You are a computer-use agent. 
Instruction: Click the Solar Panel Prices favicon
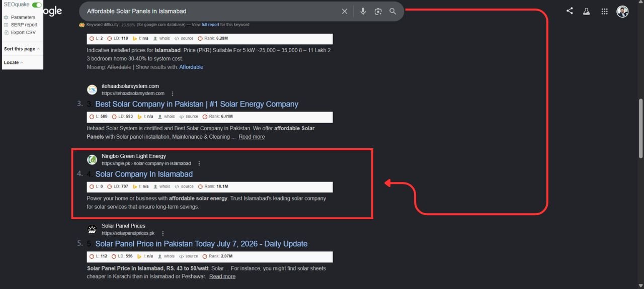tap(92, 230)
